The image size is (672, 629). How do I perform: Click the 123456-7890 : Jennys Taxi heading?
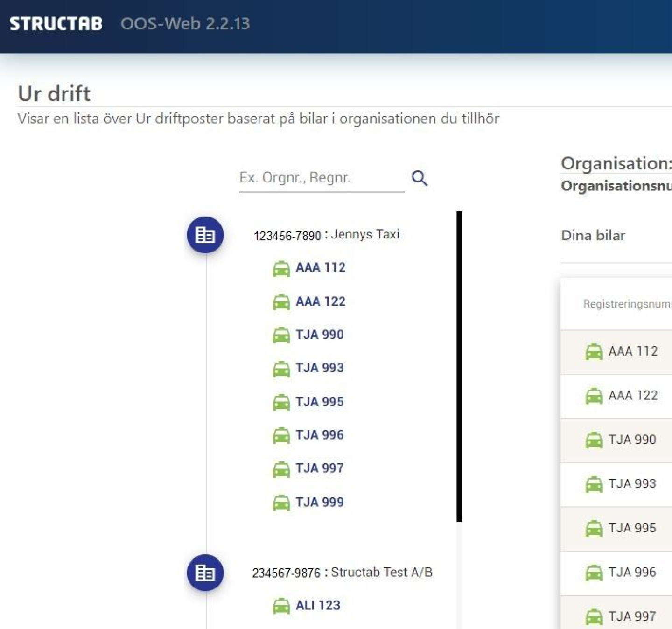(x=326, y=235)
